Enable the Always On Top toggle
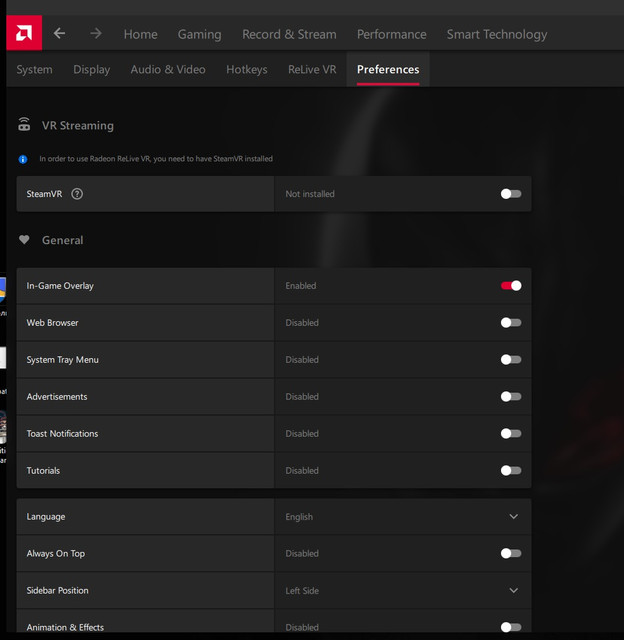Image resolution: width=624 pixels, height=640 pixels. click(511, 553)
